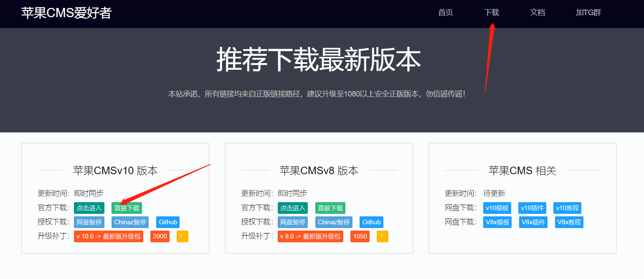Click the yellow ? button beside 2000
The width and height of the screenshot is (644, 279).
(x=182, y=236)
